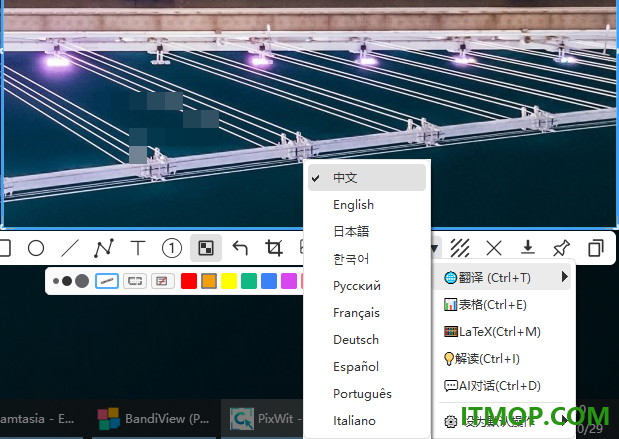619x439 pixels.
Task: Choose the largest brush size dot
Action: tap(82, 281)
